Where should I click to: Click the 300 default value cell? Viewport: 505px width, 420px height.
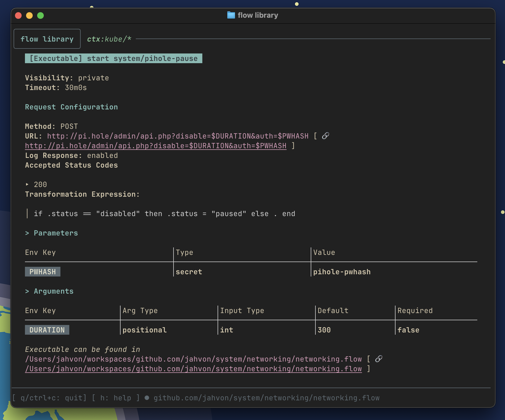[x=324, y=330]
